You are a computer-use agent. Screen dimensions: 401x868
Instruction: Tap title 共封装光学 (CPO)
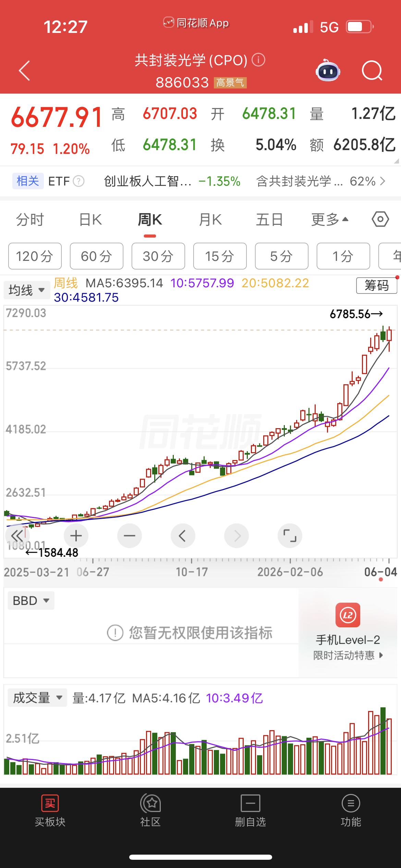(x=191, y=61)
